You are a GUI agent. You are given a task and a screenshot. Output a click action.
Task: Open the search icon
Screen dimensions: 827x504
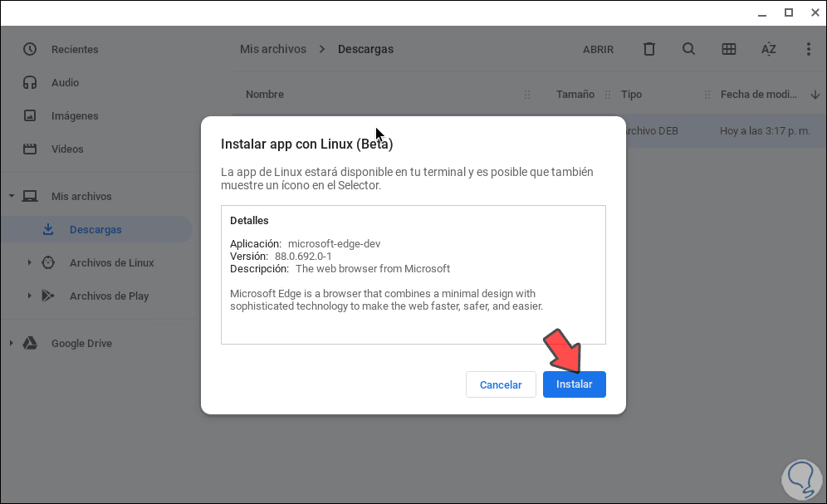coord(689,49)
